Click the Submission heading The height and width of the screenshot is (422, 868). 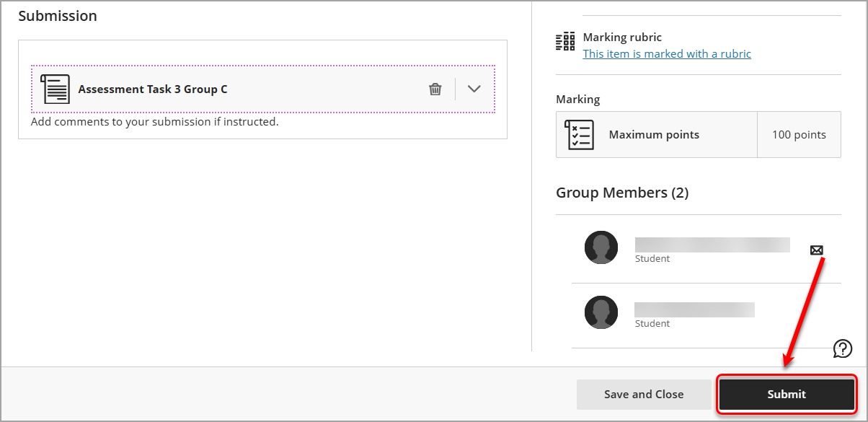(x=58, y=15)
